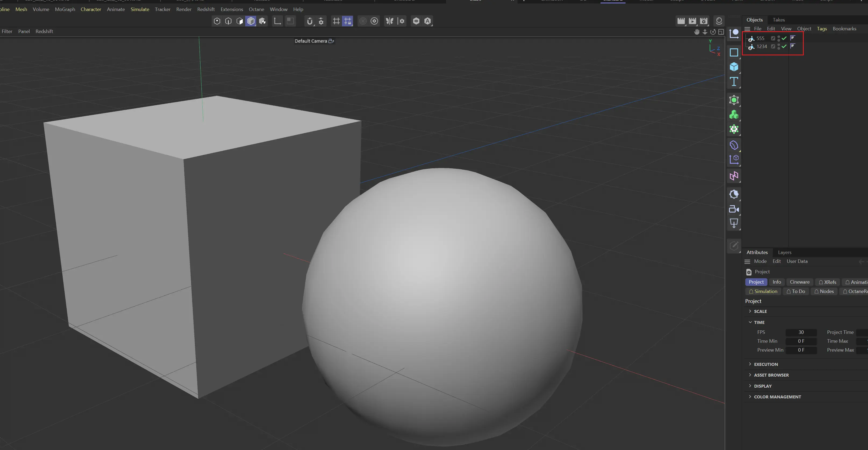Screen dimensions: 868x450
Task: Click the Null axis object icon in palette
Action: tap(734, 34)
